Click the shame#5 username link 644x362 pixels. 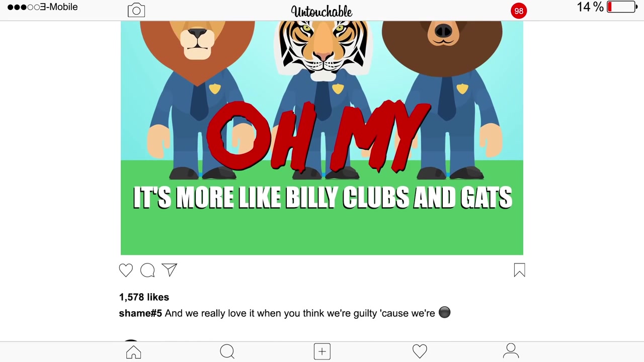(x=140, y=313)
